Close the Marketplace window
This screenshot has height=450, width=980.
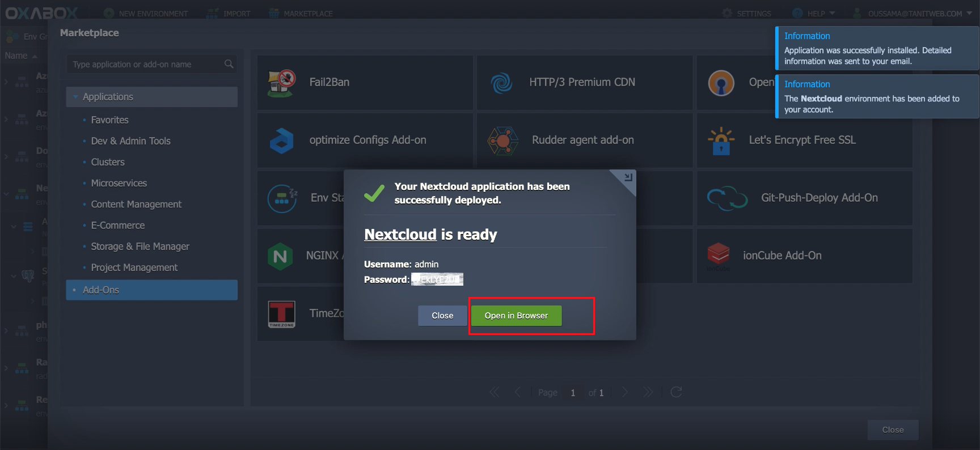[893, 430]
